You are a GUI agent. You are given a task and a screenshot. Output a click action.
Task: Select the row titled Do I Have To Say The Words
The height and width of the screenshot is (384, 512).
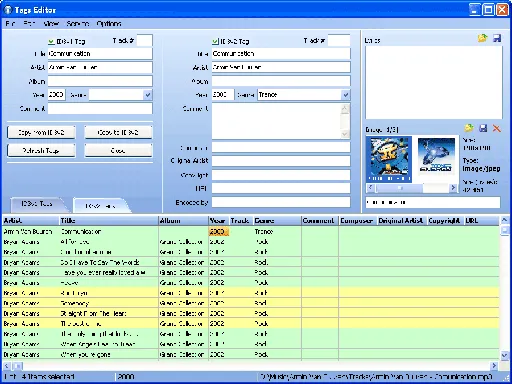(251, 262)
